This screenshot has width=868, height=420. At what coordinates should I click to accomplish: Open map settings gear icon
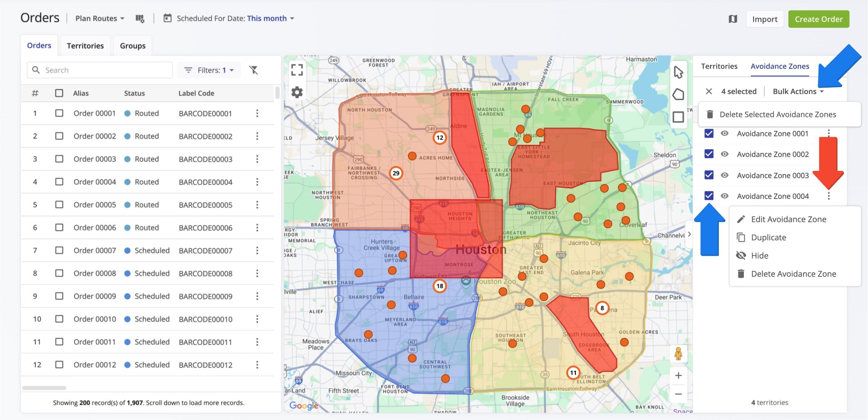point(297,92)
